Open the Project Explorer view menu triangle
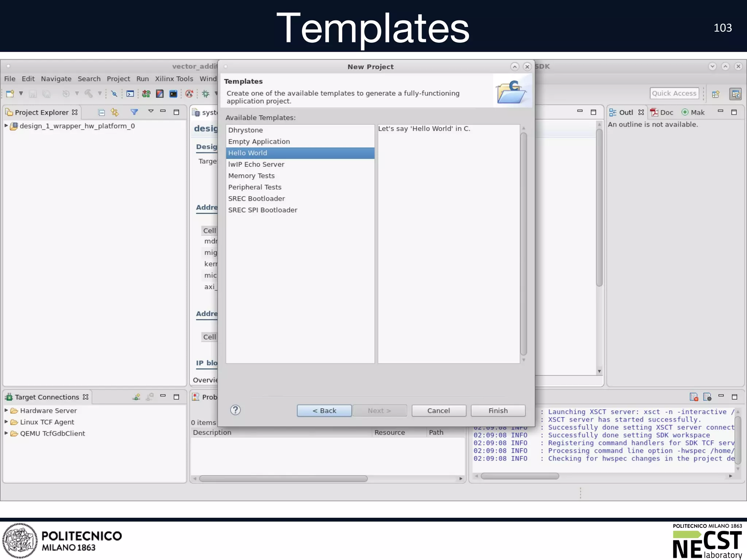The width and height of the screenshot is (747, 560). click(x=151, y=111)
